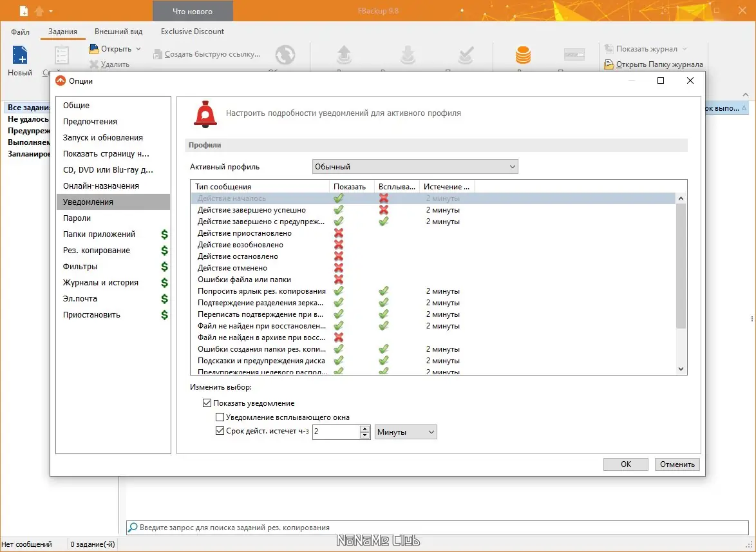The image size is (756, 552).
Task: Enable Уведомление всплывающего окна checkbox
Action: tap(220, 417)
